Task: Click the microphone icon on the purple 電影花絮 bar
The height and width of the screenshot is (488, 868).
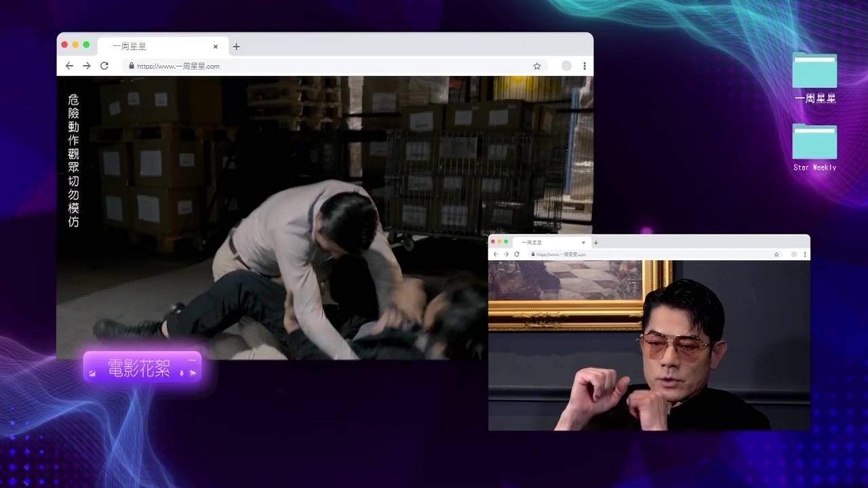Action: point(182,373)
